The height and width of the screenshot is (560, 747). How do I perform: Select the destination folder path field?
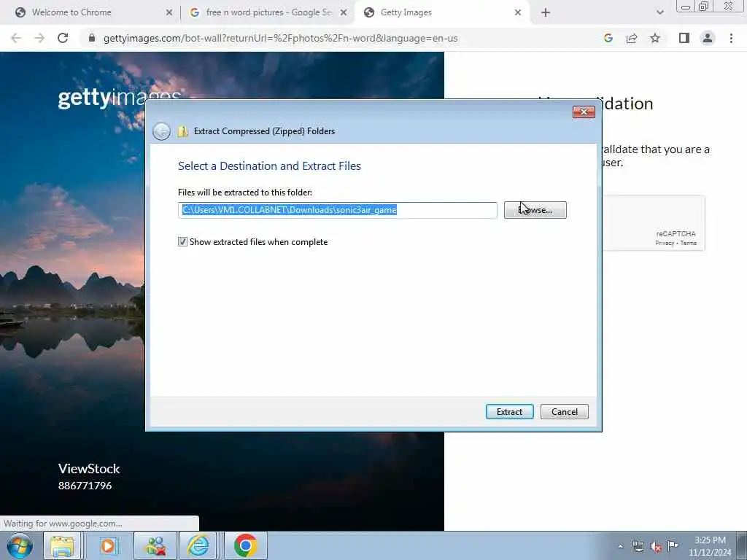pos(337,210)
